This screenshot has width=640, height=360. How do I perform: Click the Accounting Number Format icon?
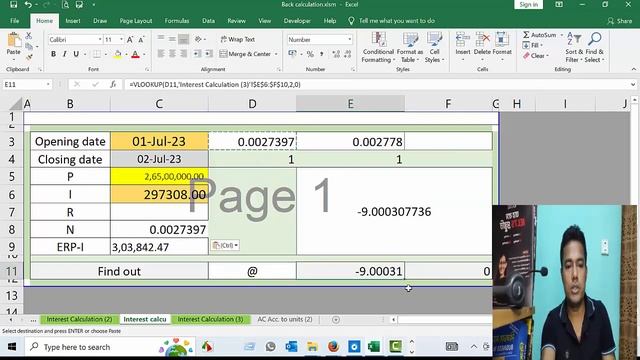click(292, 53)
